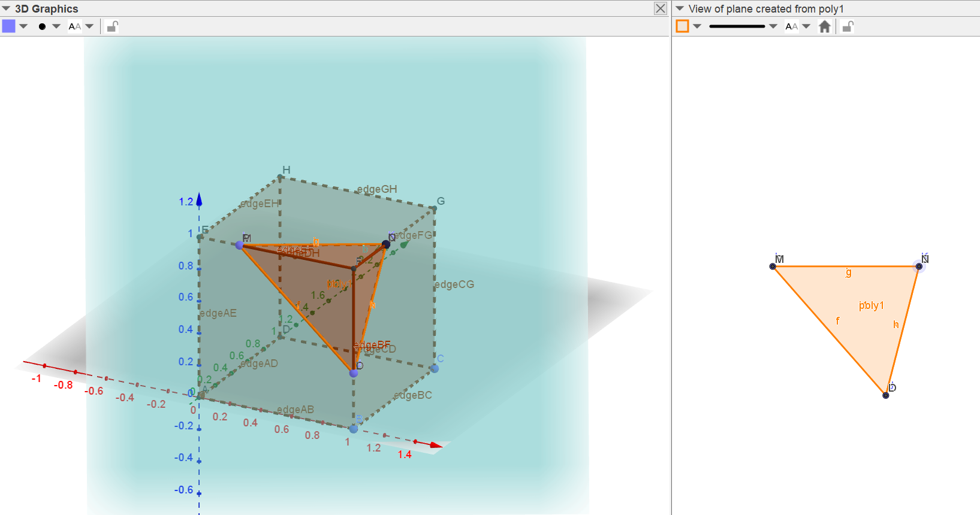Click the poly1 label in plane view
Screen dimensions: 980x515
(872, 305)
